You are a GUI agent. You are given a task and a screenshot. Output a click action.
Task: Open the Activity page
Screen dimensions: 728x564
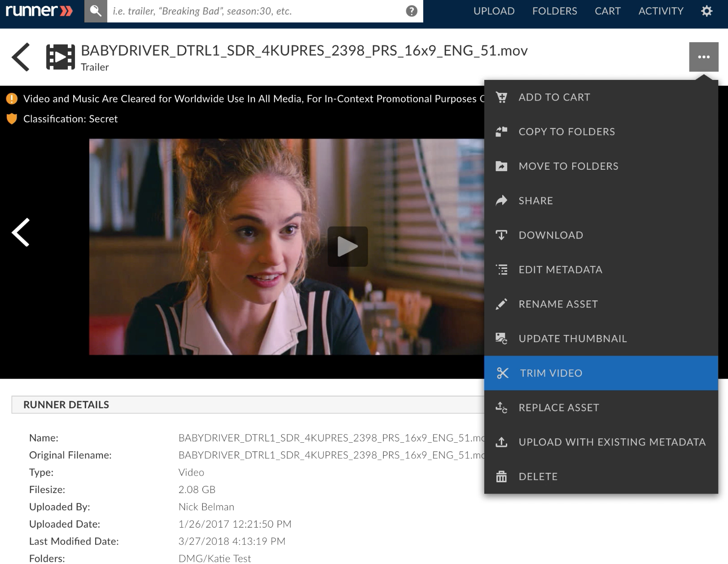click(661, 11)
